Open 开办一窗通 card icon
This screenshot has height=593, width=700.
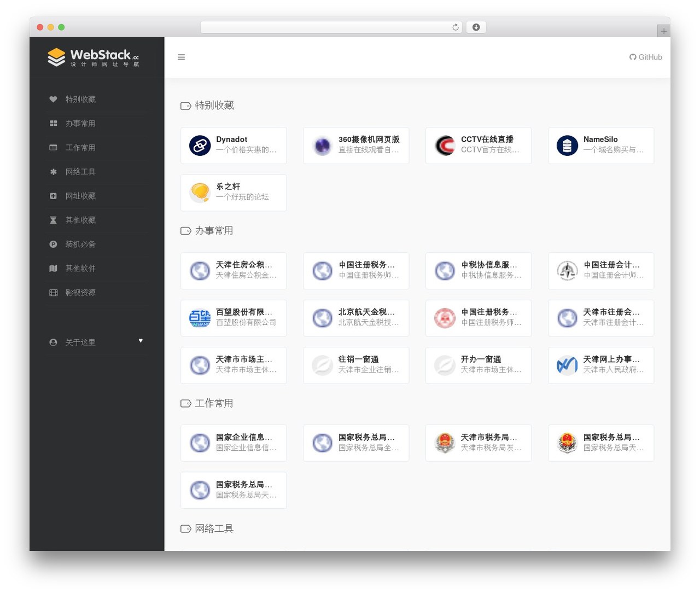(445, 365)
